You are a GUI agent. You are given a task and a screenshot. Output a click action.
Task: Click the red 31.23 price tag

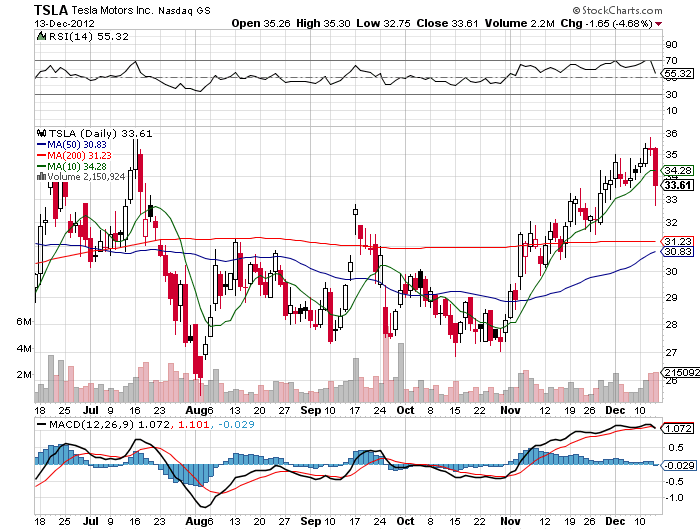(x=678, y=241)
